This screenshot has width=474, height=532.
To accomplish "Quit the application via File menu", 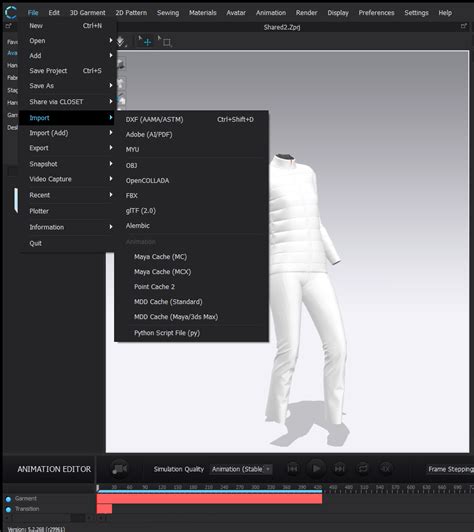I will pyautogui.click(x=68, y=243).
